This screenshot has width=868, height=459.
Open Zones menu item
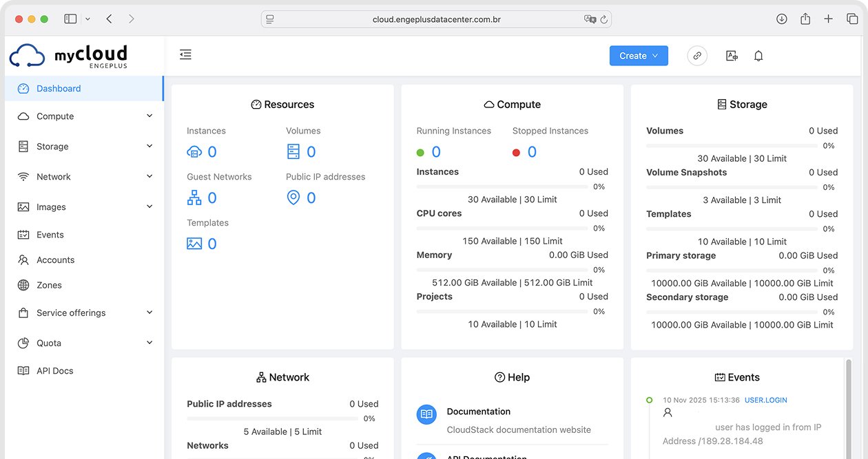click(84, 285)
